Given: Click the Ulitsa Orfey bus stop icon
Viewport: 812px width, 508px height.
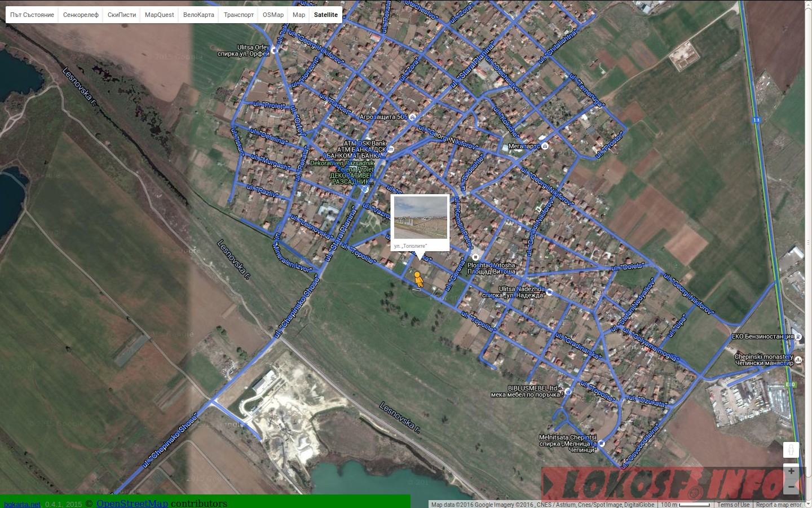Looking at the screenshot, I should (274, 50).
